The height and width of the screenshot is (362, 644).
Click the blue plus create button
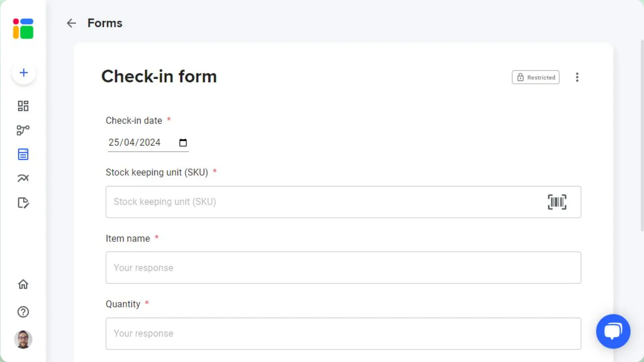pyautogui.click(x=24, y=73)
